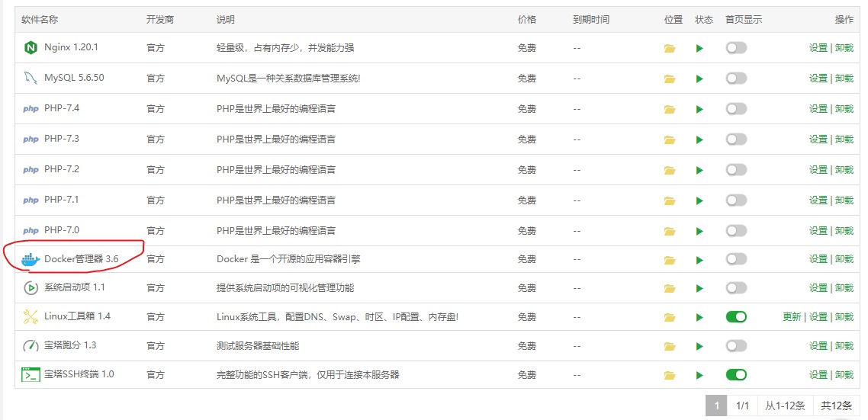This screenshot has width=868, height=420.
Task: Open folder icon in PHP-7.1 row
Action: pos(670,201)
